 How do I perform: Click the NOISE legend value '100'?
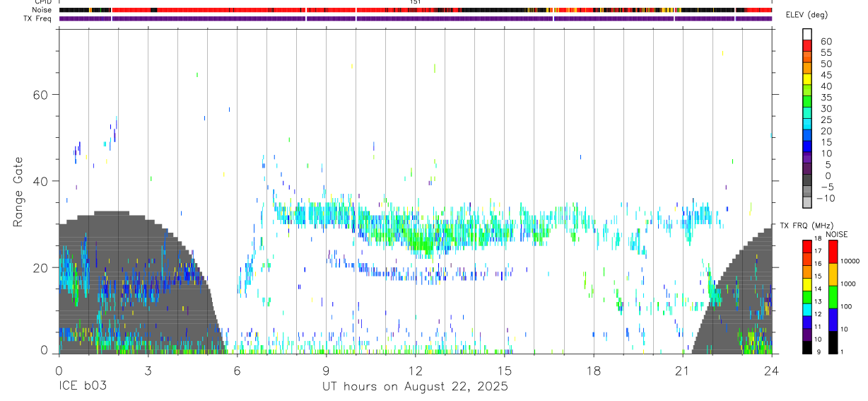pyautogui.click(x=847, y=306)
